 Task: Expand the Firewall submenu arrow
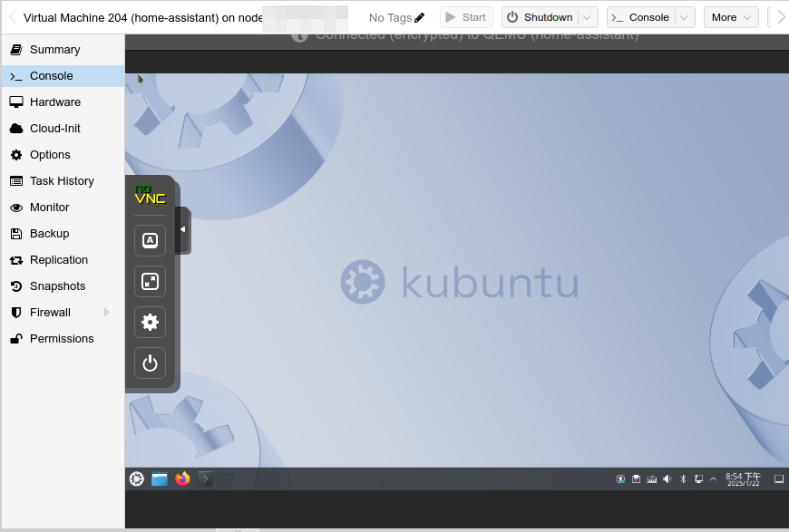tap(106, 313)
